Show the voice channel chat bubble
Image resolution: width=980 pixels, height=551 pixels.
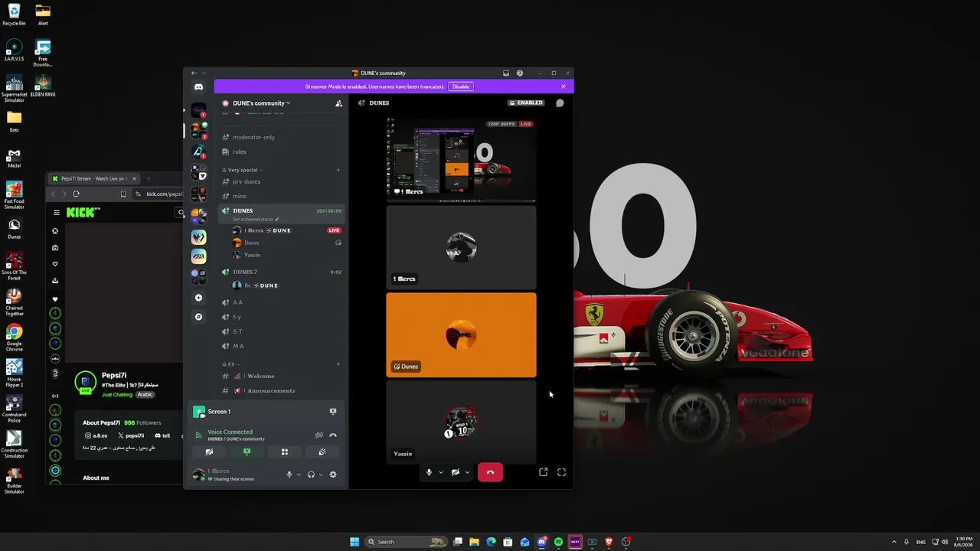560,103
